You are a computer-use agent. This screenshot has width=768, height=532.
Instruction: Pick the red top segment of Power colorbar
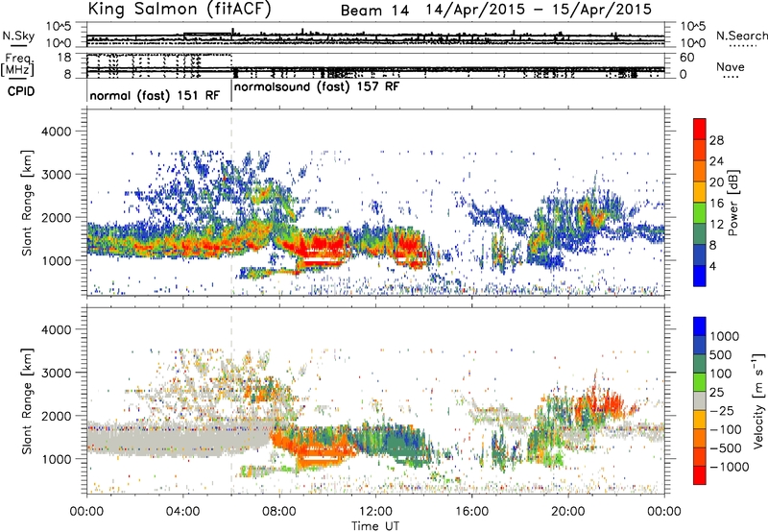700,129
